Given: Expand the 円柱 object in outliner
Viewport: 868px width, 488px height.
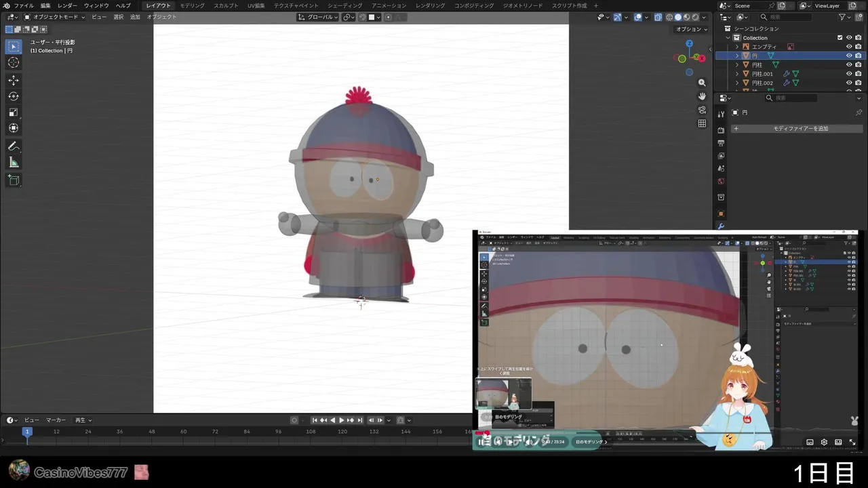Looking at the screenshot, I should pos(737,65).
